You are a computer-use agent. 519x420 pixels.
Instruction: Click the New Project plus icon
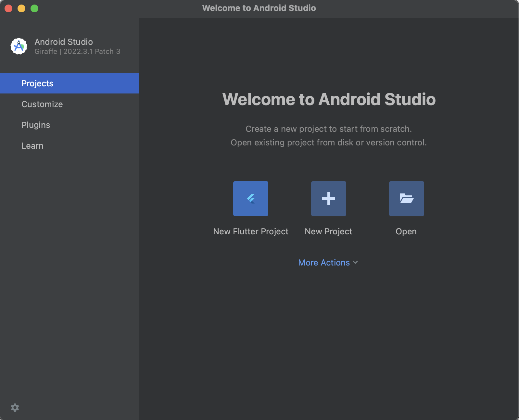coord(328,199)
